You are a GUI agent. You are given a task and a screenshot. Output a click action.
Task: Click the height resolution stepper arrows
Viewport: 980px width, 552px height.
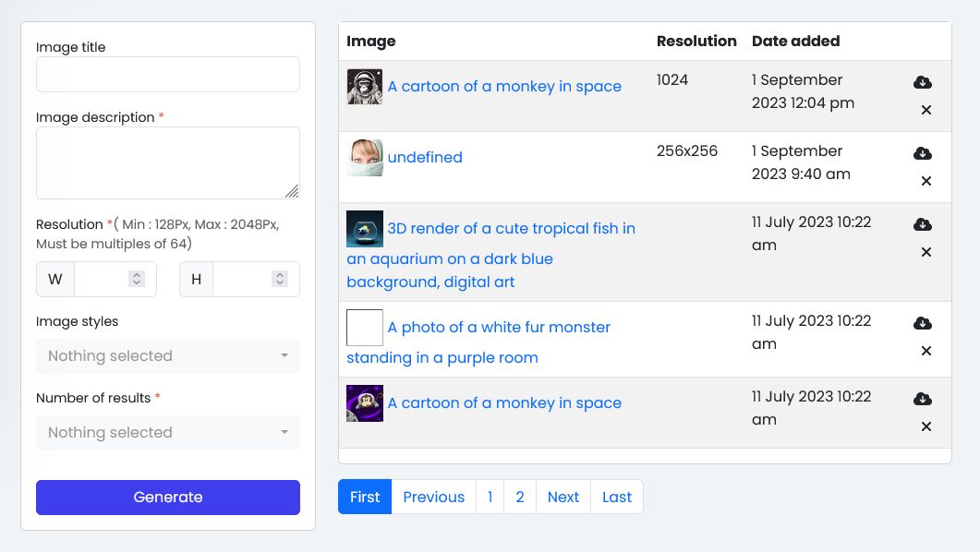(280, 279)
